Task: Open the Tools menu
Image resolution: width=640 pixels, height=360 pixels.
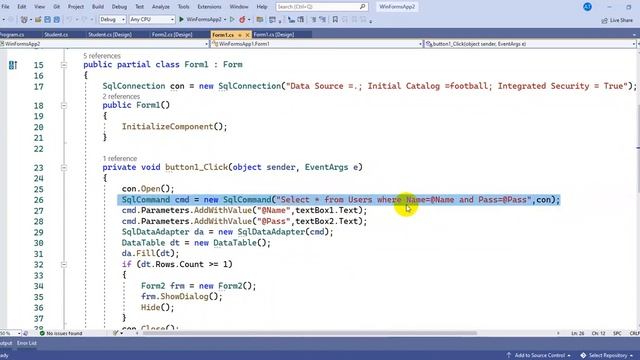Action: [183, 7]
